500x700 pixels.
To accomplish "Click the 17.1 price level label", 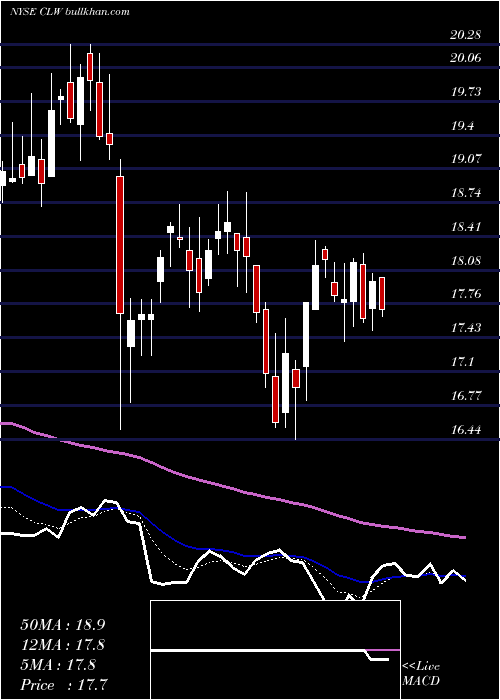I will click(x=462, y=362).
